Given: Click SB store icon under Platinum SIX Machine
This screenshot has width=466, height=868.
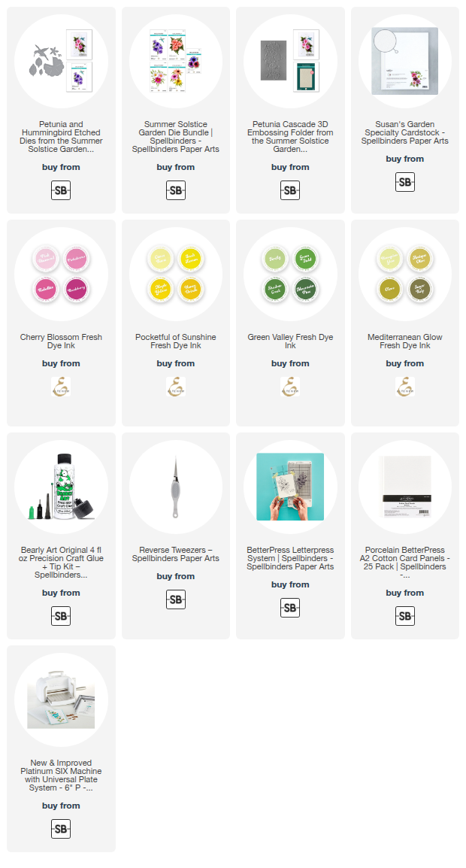Looking at the screenshot, I should click(x=61, y=829).
